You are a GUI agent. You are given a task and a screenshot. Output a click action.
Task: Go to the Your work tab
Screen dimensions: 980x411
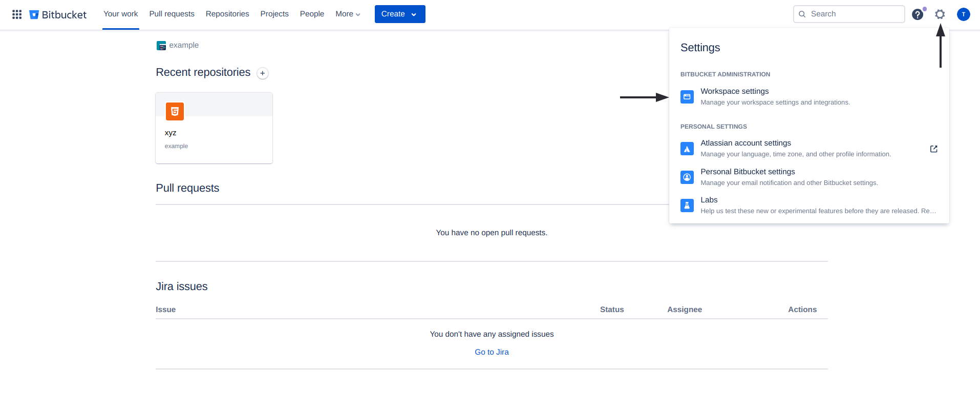tap(121, 14)
